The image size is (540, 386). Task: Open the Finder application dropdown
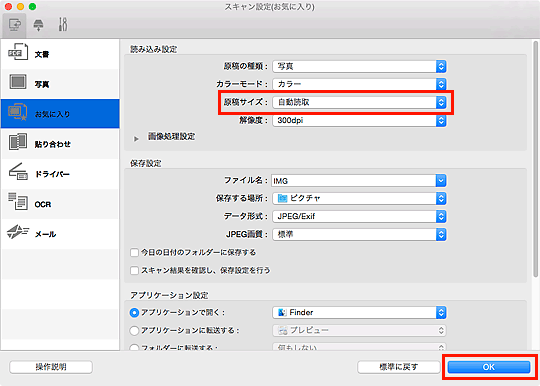pyautogui.click(x=359, y=312)
